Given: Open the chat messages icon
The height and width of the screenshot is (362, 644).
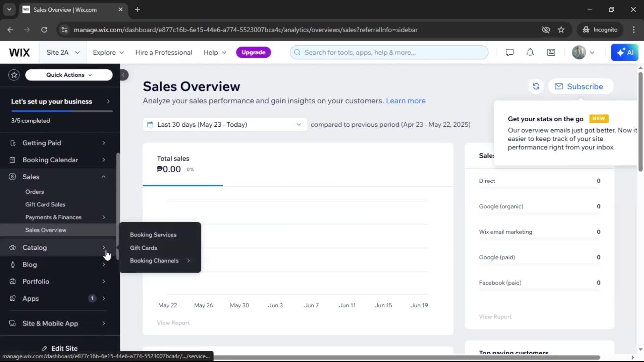Looking at the screenshot, I should pyautogui.click(x=509, y=53).
